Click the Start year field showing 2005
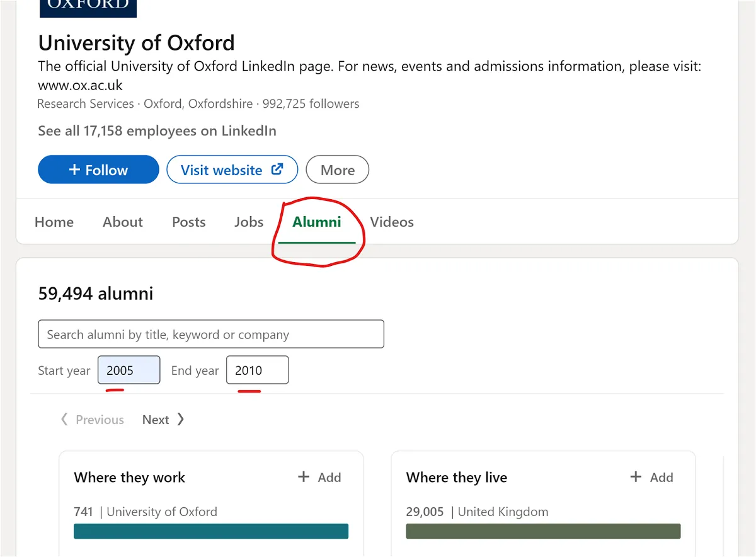This screenshot has height=557, width=756. click(129, 370)
